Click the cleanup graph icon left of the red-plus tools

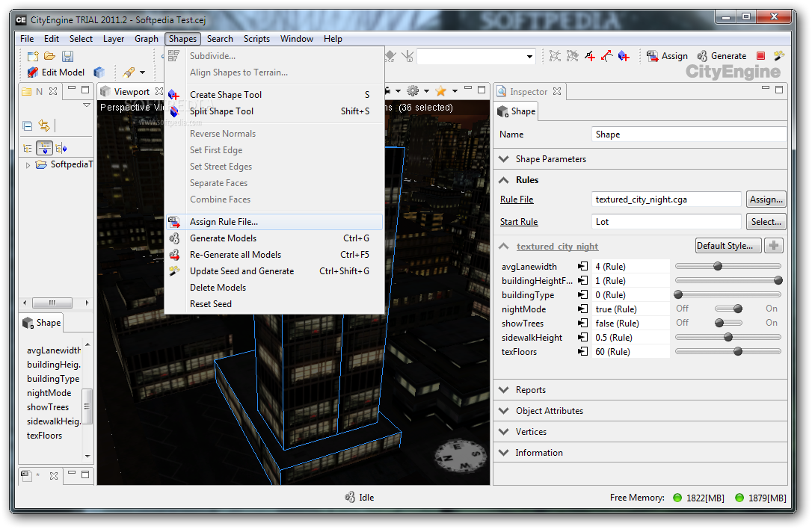555,56
